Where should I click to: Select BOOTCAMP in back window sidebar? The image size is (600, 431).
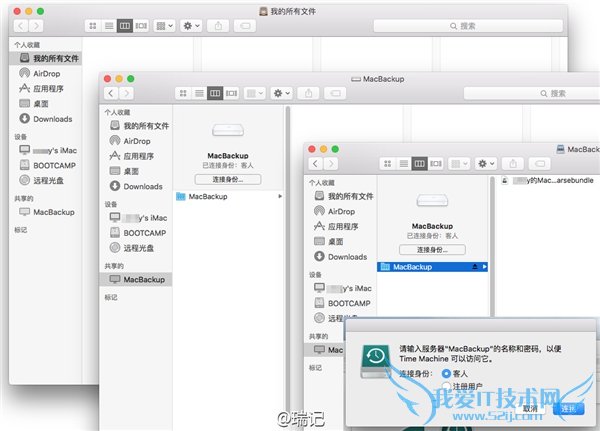click(x=46, y=165)
